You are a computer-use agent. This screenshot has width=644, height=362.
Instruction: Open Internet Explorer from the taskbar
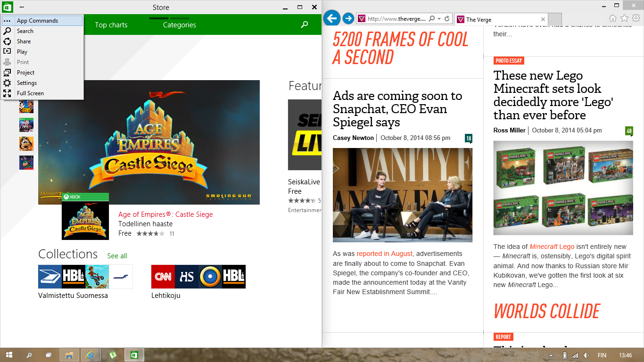90,355
